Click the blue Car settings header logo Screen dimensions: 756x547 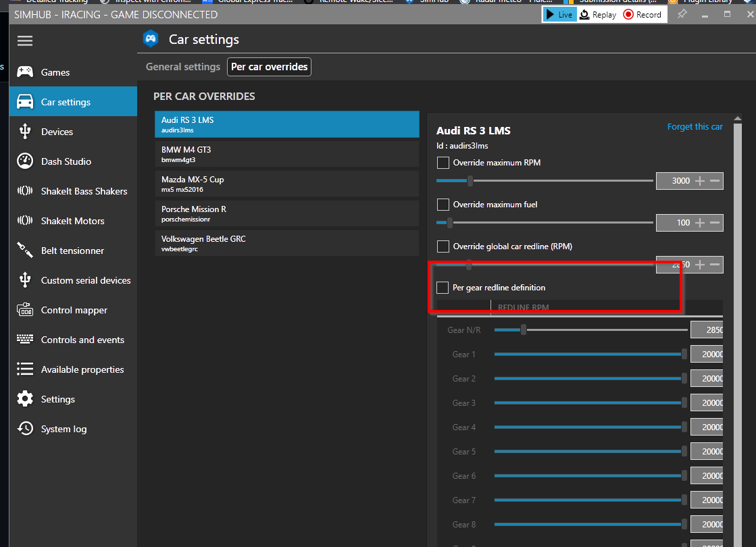coord(151,39)
